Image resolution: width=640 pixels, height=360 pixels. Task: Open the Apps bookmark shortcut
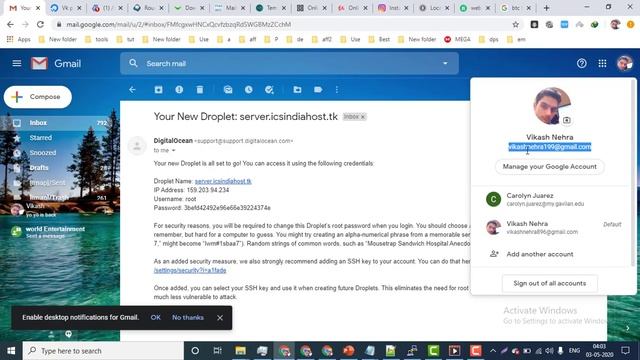coord(19,39)
